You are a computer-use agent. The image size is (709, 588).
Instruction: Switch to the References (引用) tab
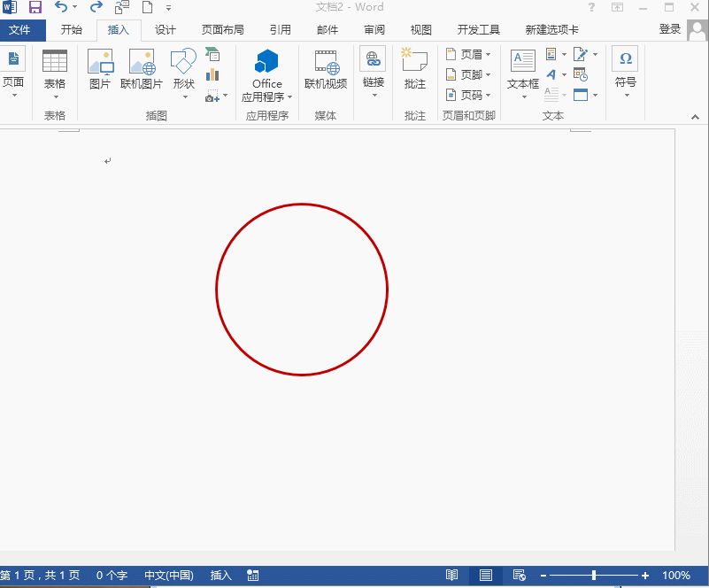click(x=281, y=30)
